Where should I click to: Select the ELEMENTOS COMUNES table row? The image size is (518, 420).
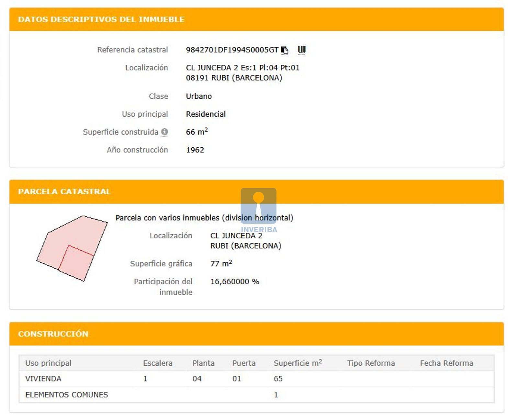click(67, 395)
